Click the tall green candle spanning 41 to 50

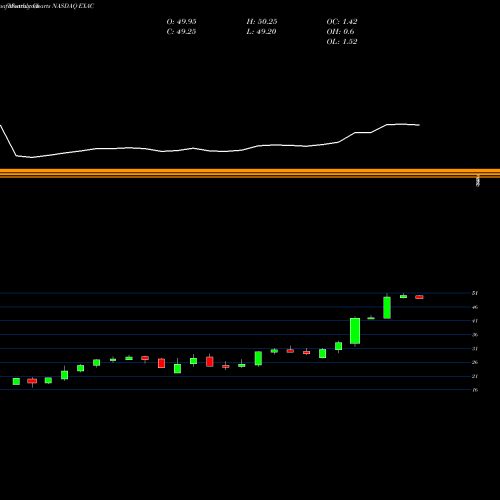click(387, 307)
